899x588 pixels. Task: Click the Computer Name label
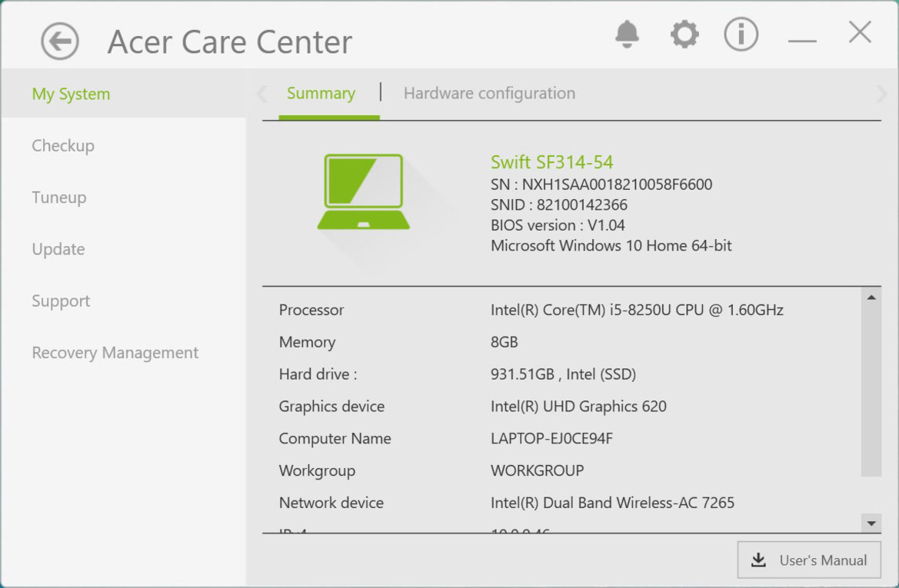pos(335,438)
